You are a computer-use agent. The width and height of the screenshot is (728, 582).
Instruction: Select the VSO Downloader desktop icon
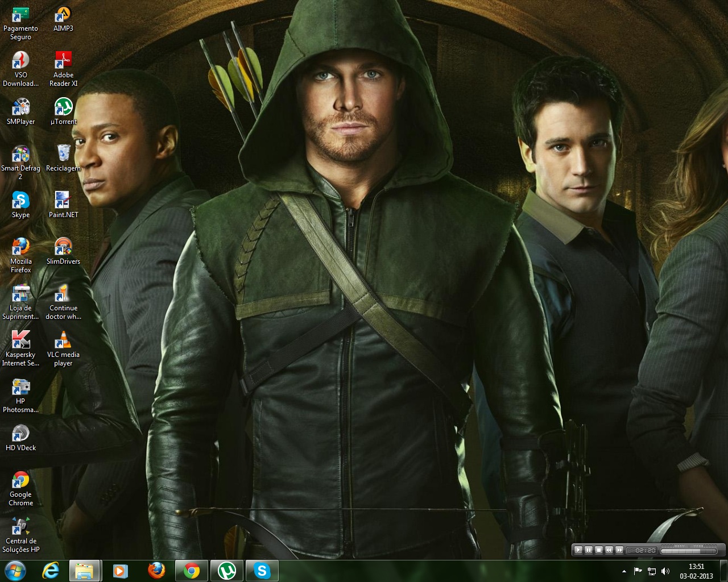(20, 70)
